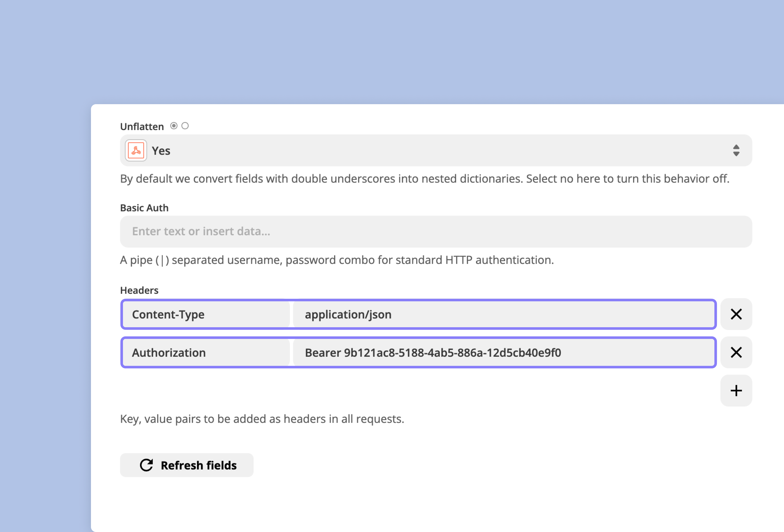The width and height of the screenshot is (784, 532).
Task: Click the Content-Type header key field
Action: pyautogui.click(x=206, y=315)
